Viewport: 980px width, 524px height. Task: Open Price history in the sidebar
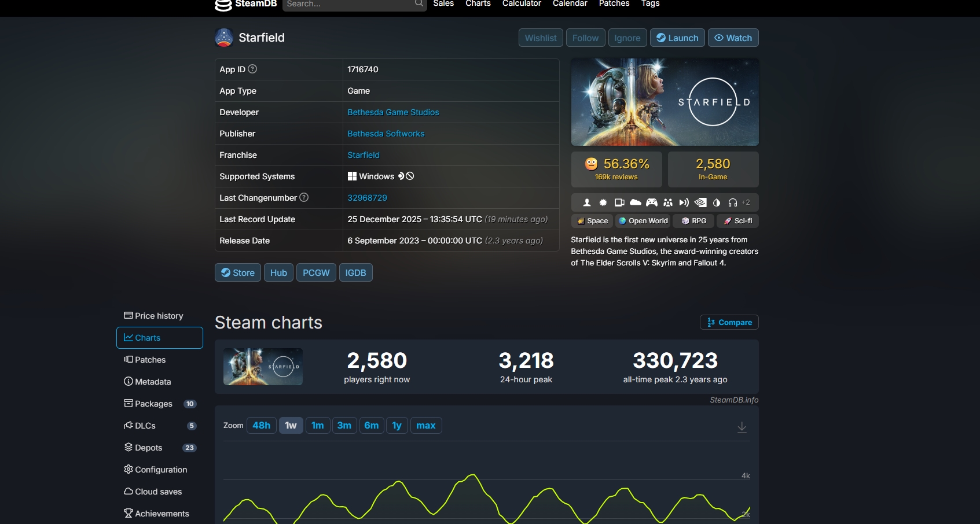[160, 316]
